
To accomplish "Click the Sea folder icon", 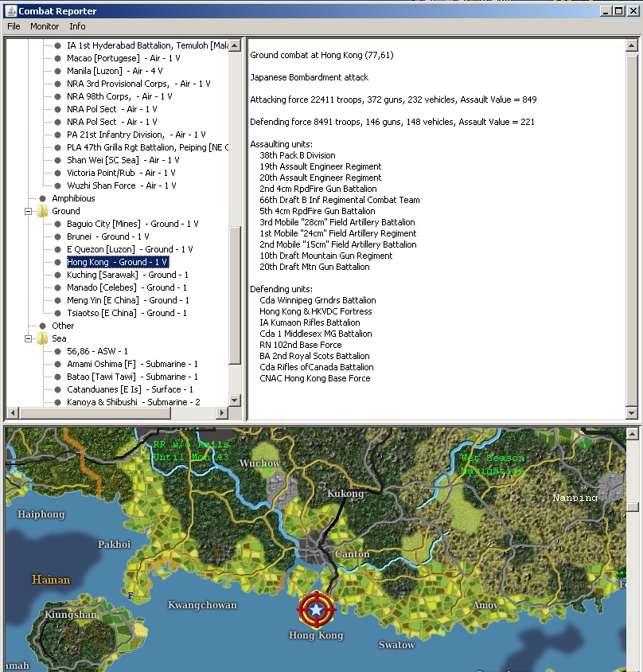I will point(43,338).
